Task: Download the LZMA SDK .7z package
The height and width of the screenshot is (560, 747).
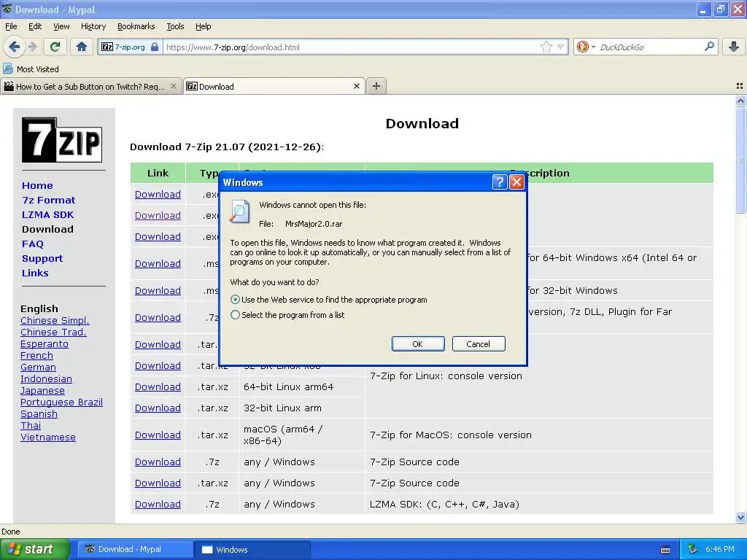Action: (158, 505)
